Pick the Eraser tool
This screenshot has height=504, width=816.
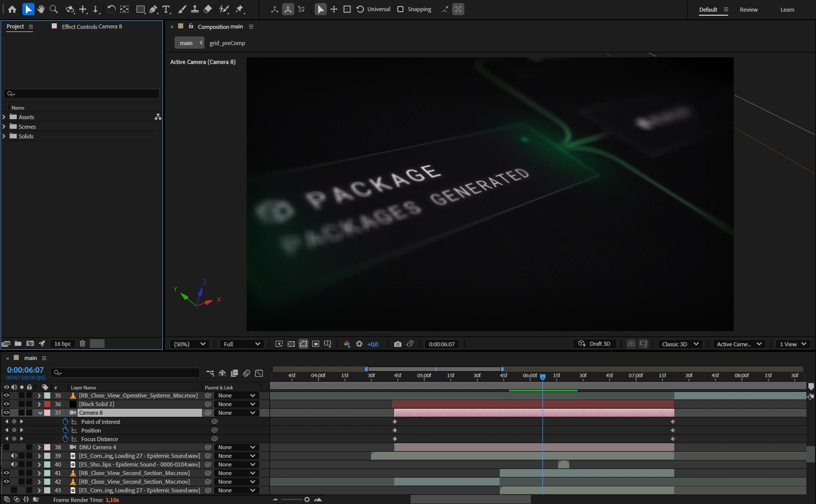coord(208,9)
